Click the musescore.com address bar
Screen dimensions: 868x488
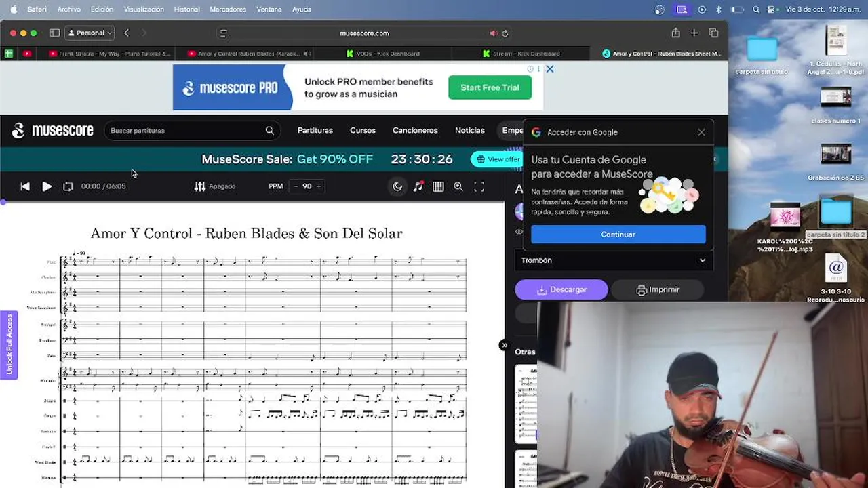pos(364,33)
